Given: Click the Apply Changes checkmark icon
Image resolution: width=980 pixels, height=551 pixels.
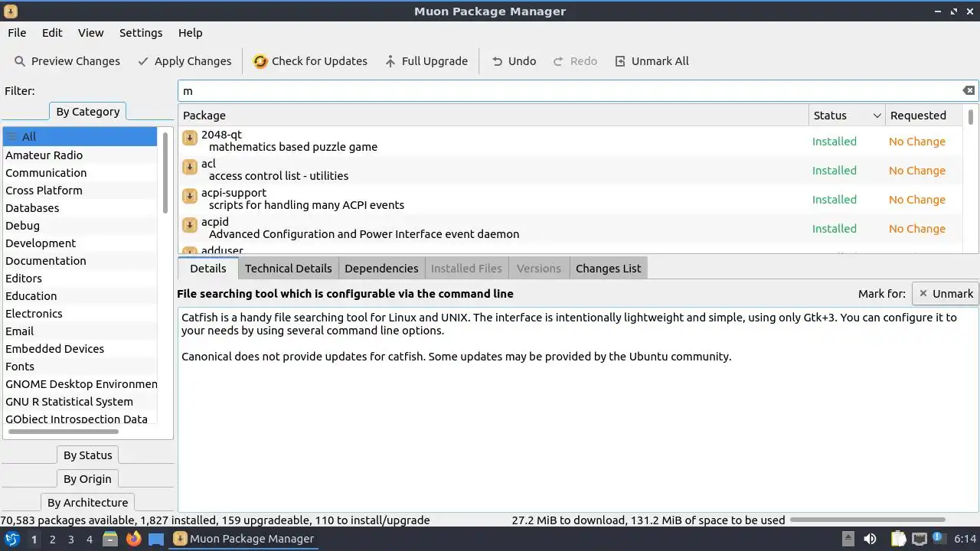Looking at the screenshot, I should tap(143, 61).
